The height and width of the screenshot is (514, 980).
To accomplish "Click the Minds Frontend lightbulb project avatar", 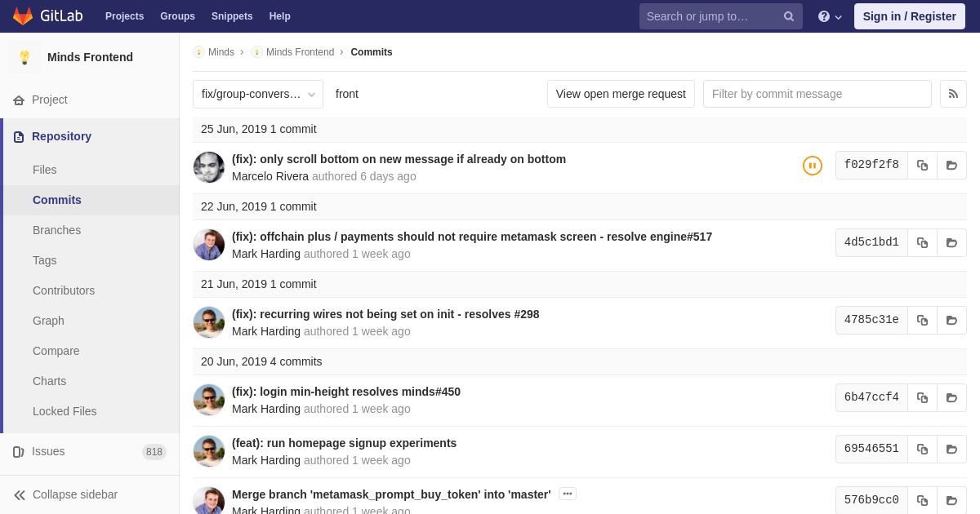I will tap(24, 57).
